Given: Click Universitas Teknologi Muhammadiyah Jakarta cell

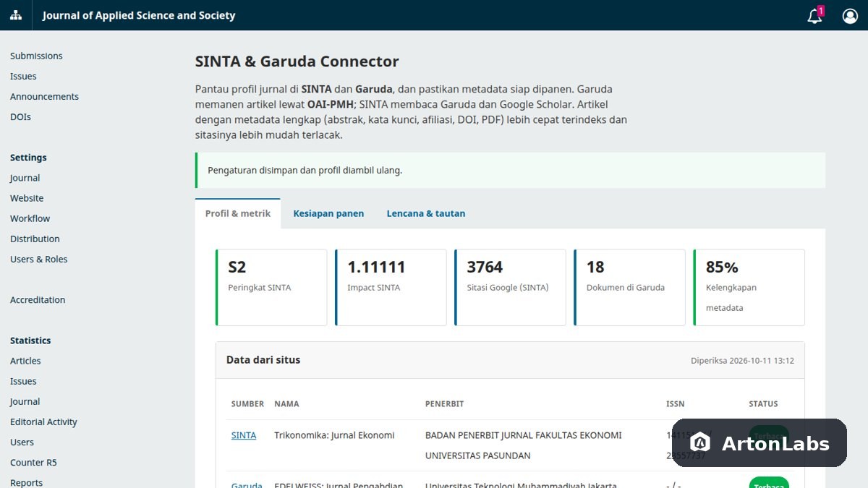Looking at the screenshot, I should pyautogui.click(x=521, y=485).
